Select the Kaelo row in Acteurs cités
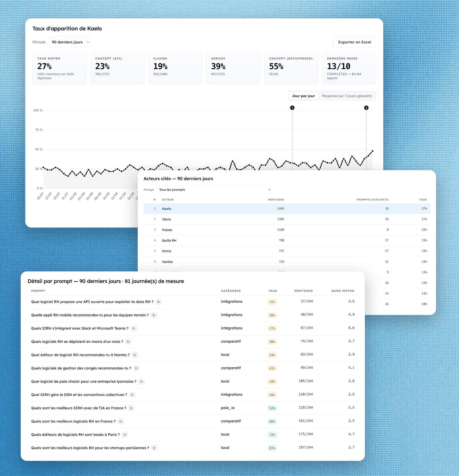 (287, 209)
